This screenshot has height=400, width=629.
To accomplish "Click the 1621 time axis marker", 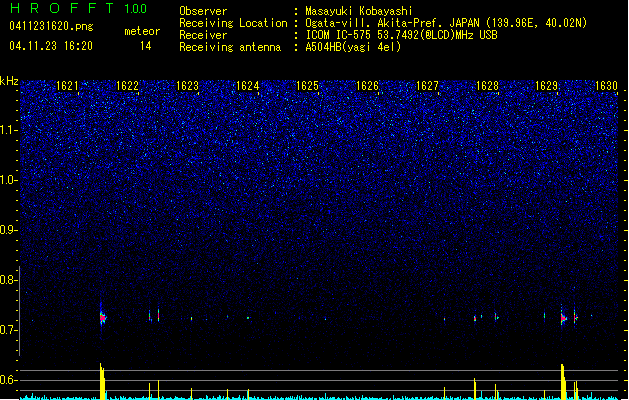I will pyautogui.click(x=67, y=86).
